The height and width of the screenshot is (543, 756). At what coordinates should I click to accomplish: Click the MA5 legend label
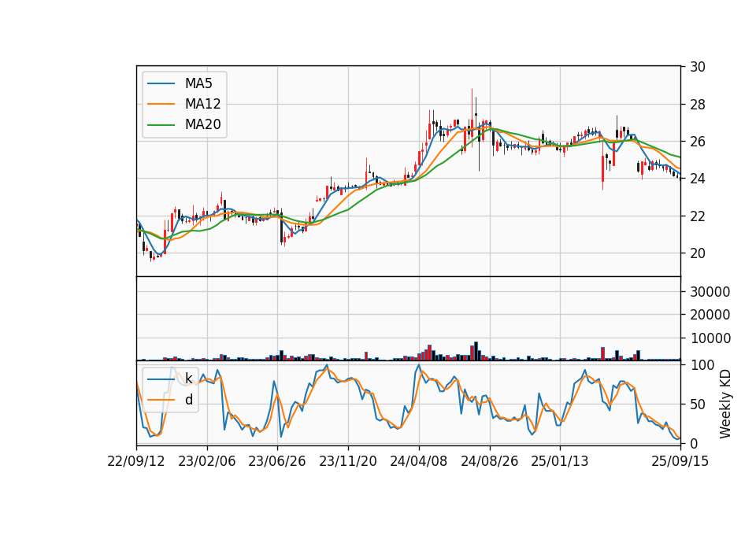click(x=198, y=83)
